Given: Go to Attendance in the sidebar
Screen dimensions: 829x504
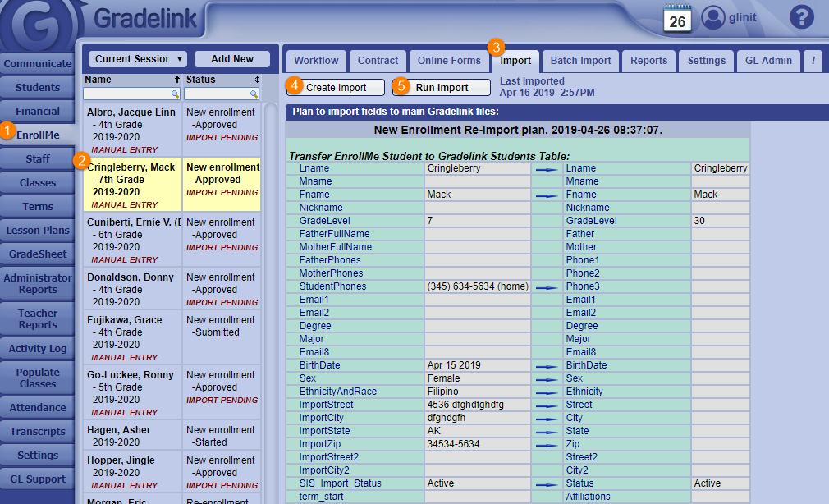Looking at the screenshot, I should coord(38,408).
